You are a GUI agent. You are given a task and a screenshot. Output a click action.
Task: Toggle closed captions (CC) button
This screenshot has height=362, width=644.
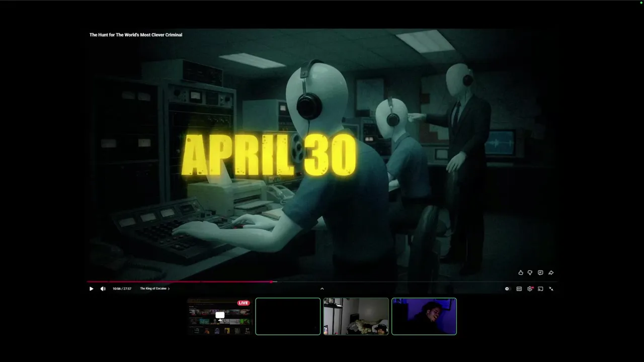pos(519,289)
